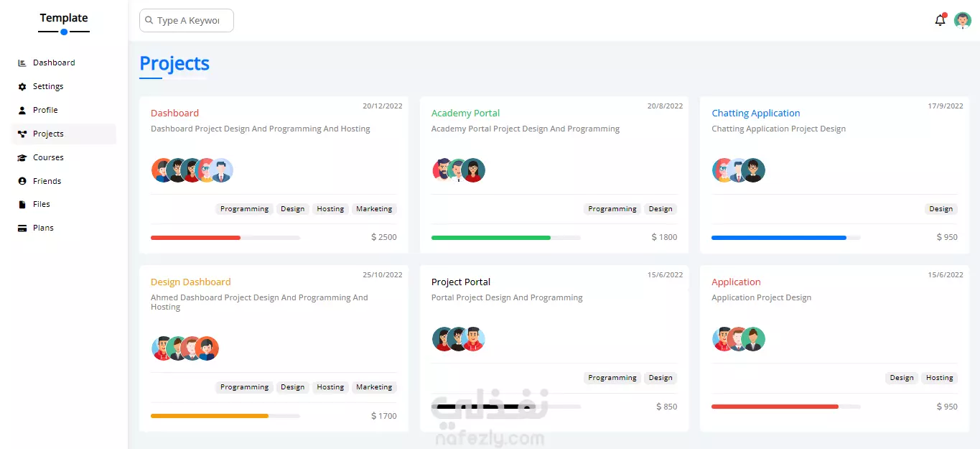Image resolution: width=980 pixels, height=449 pixels.
Task: Click the orange progress bar on Design Dashboard
Action: (x=209, y=415)
